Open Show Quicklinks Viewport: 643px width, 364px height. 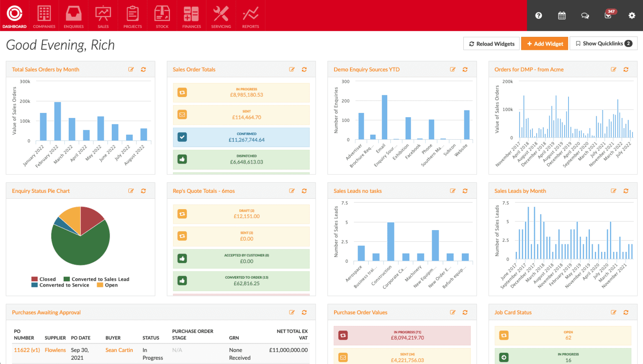(603, 43)
